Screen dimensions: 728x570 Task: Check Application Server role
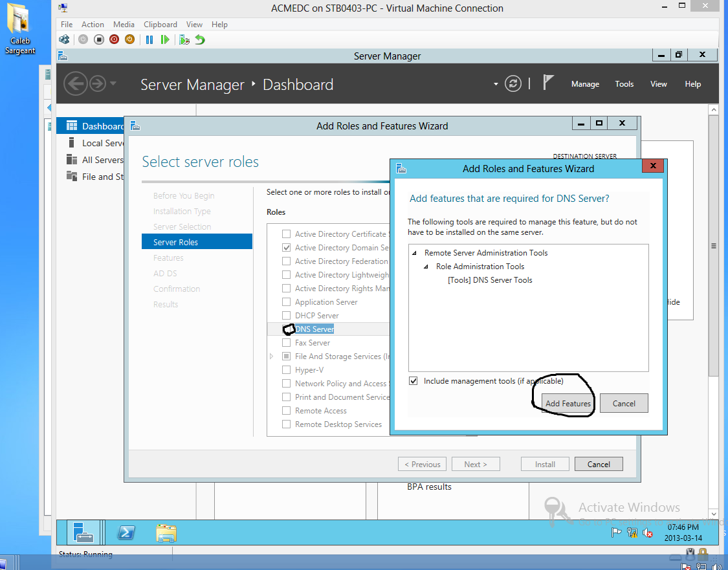(x=287, y=301)
